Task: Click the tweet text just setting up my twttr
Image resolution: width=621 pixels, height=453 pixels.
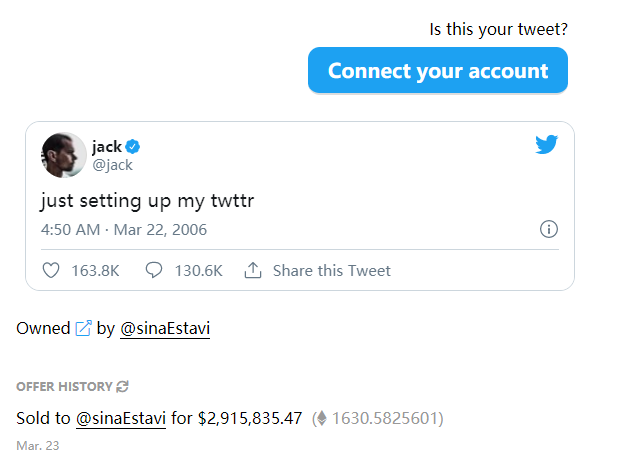Action: click(x=148, y=200)
